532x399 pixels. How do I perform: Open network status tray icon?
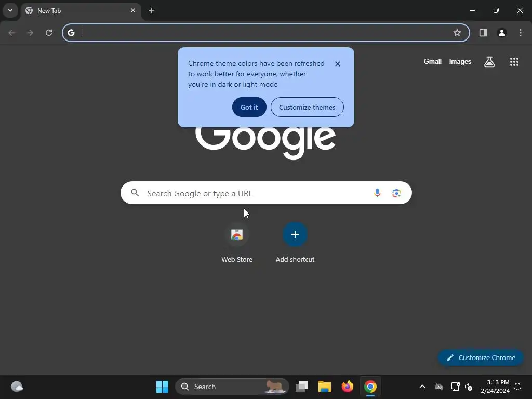coord(455,387)
